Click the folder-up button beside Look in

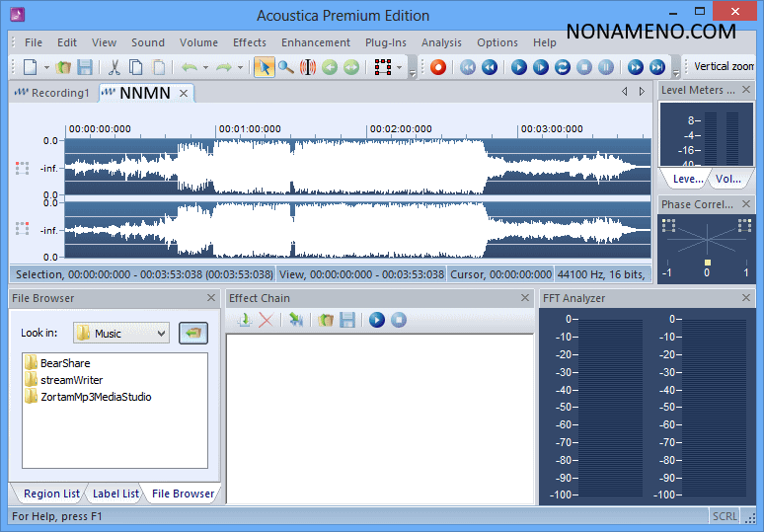pos(193,333)
